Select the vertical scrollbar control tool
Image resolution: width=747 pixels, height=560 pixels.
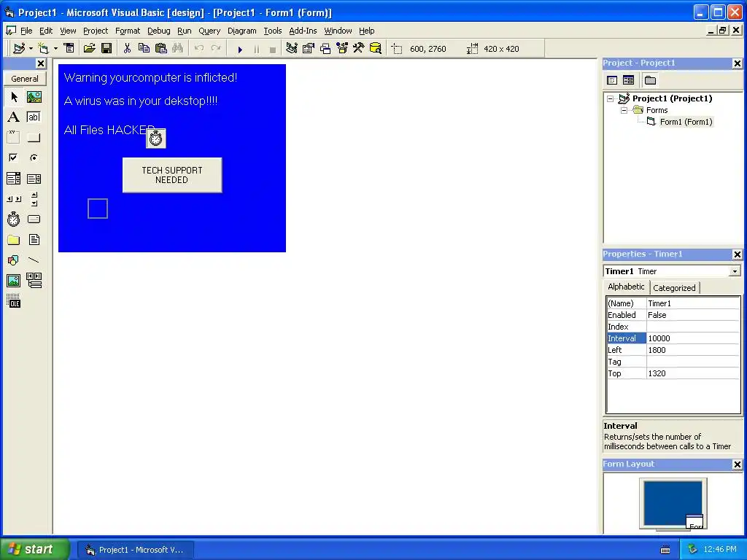point(34,199)
